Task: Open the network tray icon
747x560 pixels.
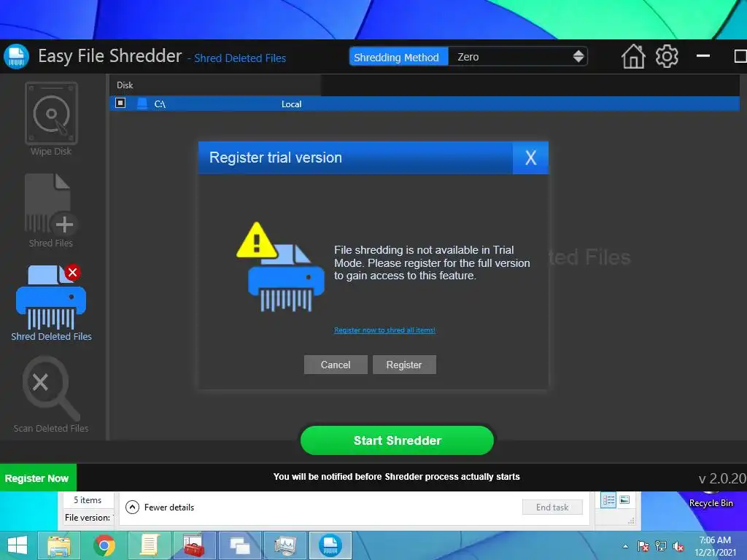Action: pyautogui.click(x=661, y=546)
